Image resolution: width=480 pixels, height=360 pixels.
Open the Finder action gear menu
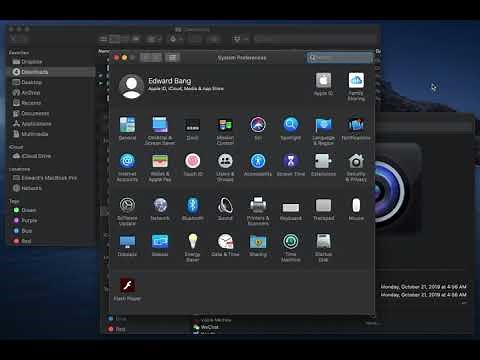click(x=176, y=39)
